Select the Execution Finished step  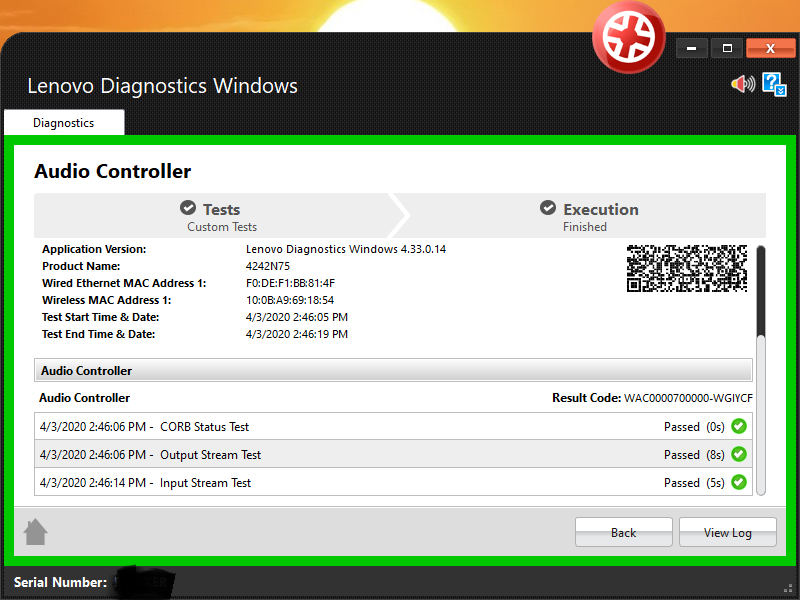(x=587, y=215)
